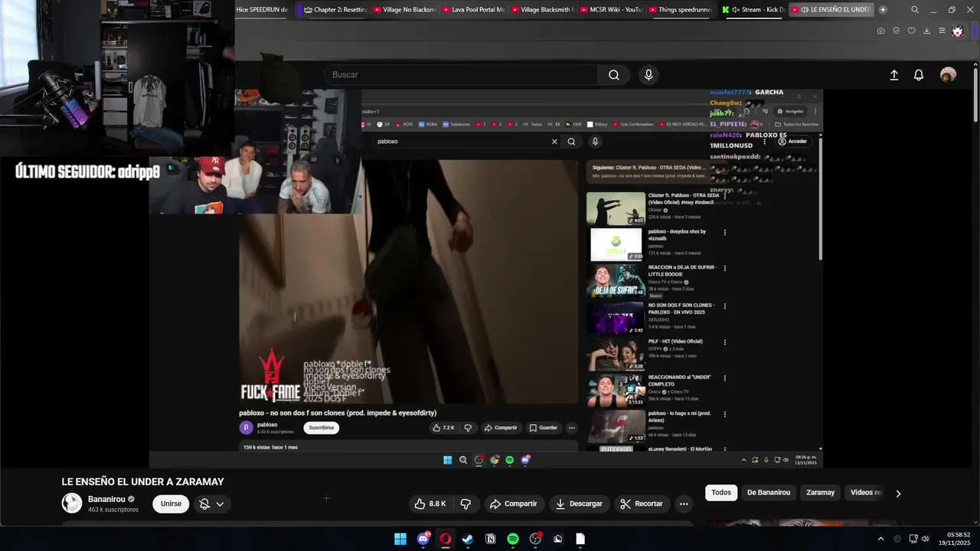The width and height of the screenshot is (980, 551).
Task: Open the taskbar app left of document icon
Action: pyautogui.click(x=558, y=539)
